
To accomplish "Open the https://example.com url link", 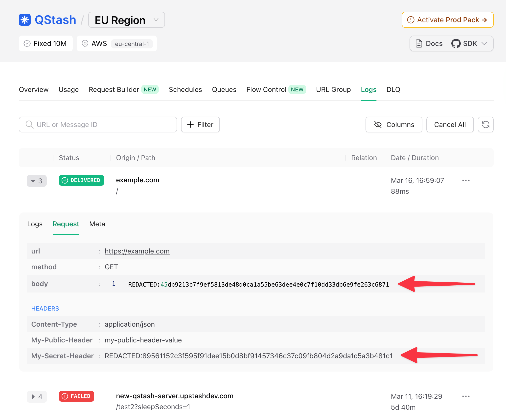I will click(x=137, y=251).
